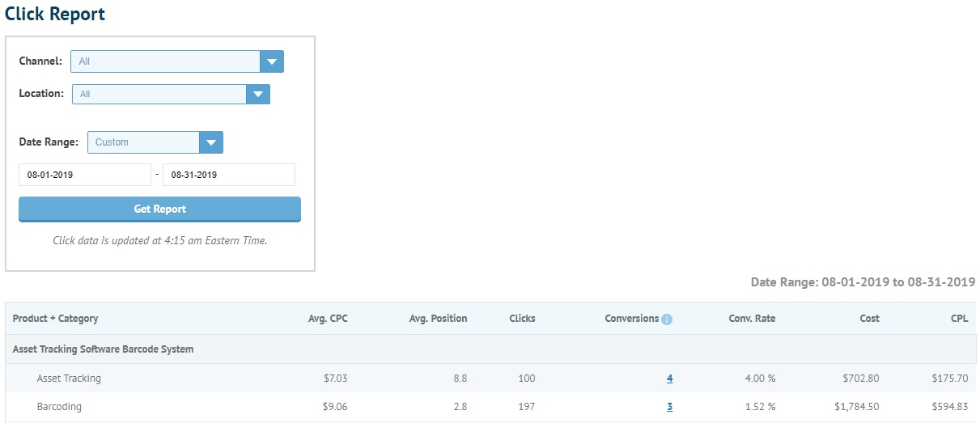
Task: Open the Asset Tracking conversions link 4
Action: [x=669, y=379]
